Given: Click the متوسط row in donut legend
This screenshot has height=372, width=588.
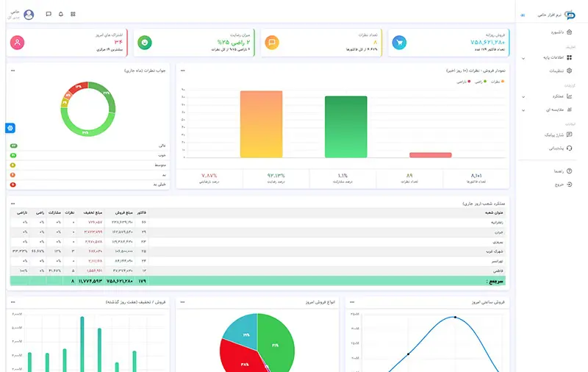Looking at the screenshot, I should click(87, 165).
